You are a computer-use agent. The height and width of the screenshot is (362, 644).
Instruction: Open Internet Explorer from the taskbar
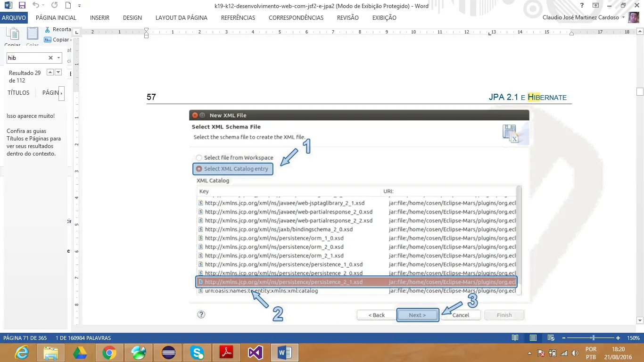pos(22,353)
